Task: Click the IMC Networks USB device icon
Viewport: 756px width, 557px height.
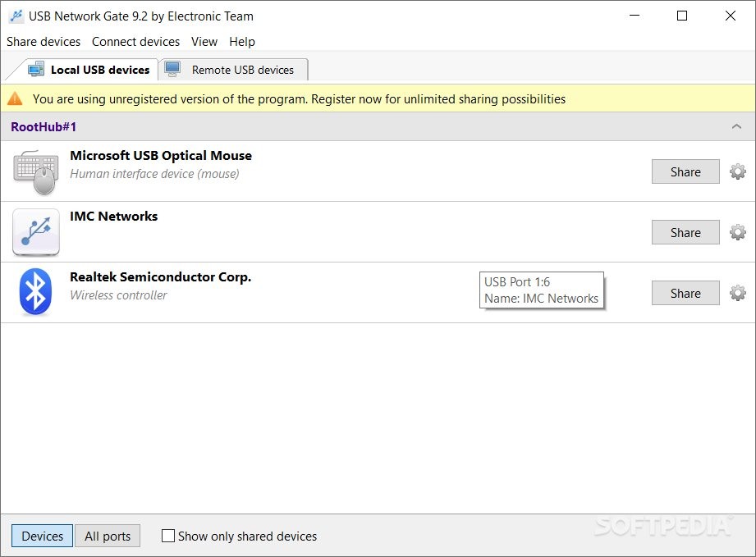Action: [35, 232]
